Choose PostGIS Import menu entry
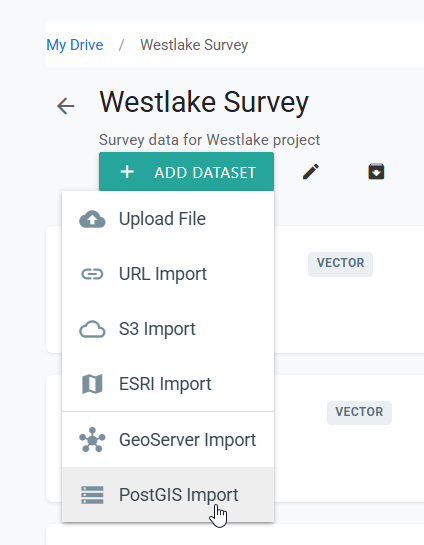424x545 pixels. coord(168,495)
